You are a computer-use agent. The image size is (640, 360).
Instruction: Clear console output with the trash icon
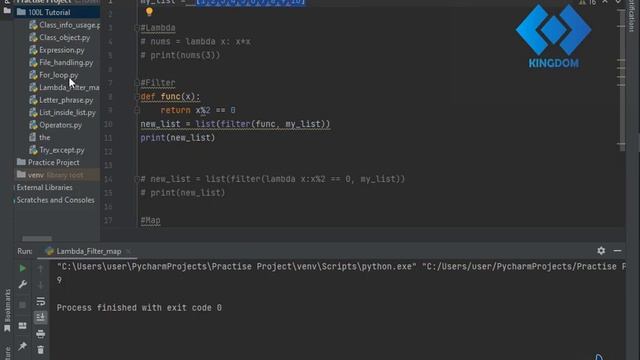40,350
